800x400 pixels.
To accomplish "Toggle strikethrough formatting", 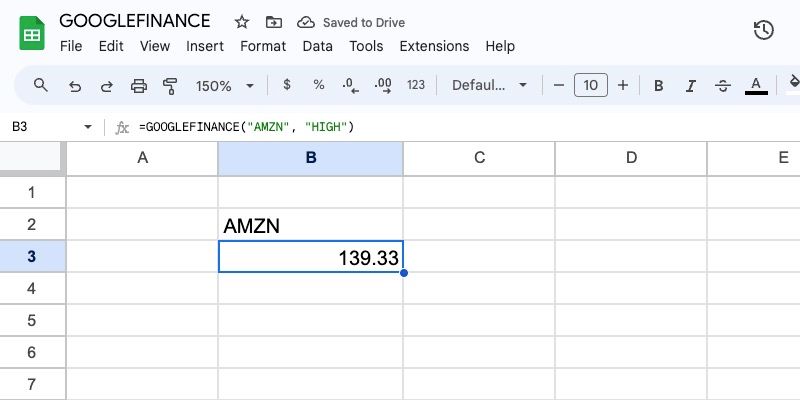I will [723, 86].
